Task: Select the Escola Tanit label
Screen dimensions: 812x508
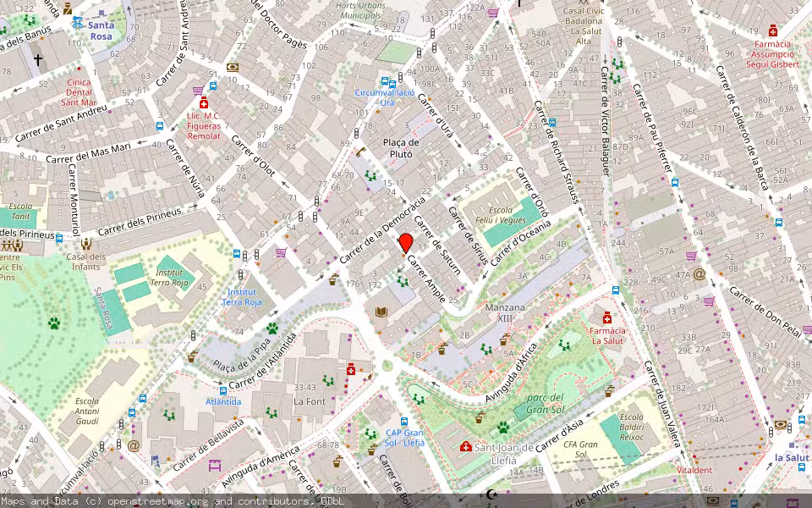Action: pos(20,212)
